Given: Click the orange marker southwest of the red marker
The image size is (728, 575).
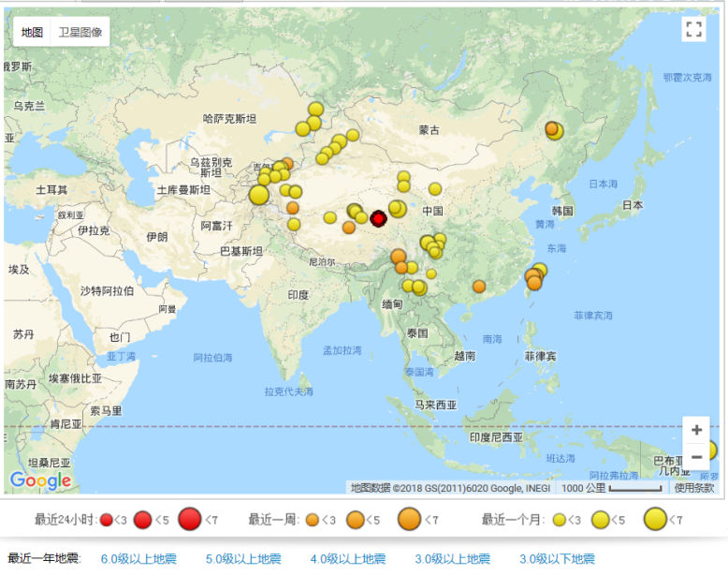Looking at the screenshot, I should coord(349,228).
